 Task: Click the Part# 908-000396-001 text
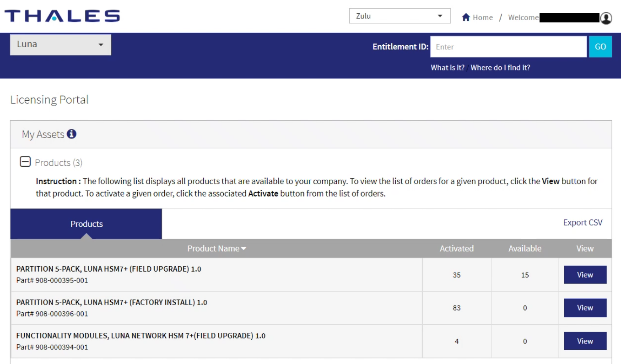[52, 314]
